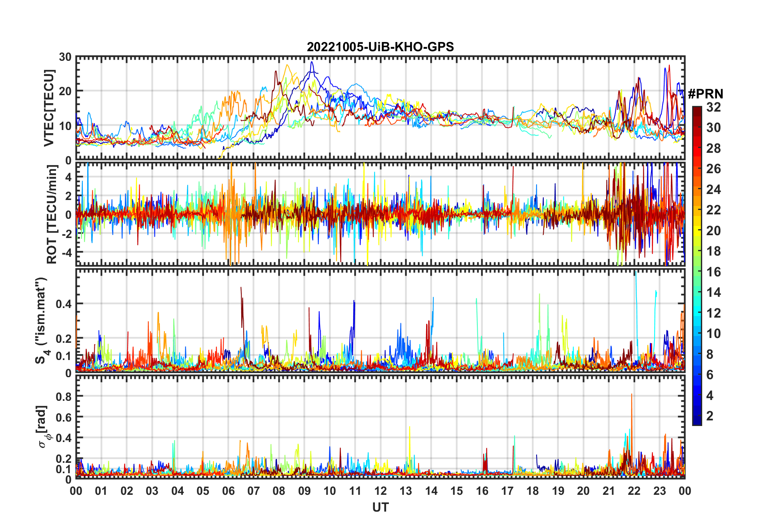Viewport: 761px width, 532px height.
Task: Click inside the VTEC time-series panel
Action: (x=380, y=108)
